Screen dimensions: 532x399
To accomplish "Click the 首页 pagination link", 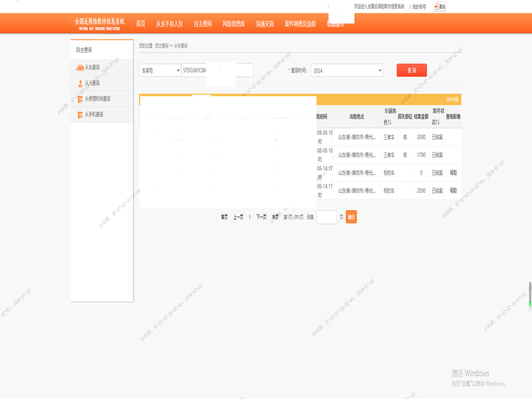I will pos(224,217).
